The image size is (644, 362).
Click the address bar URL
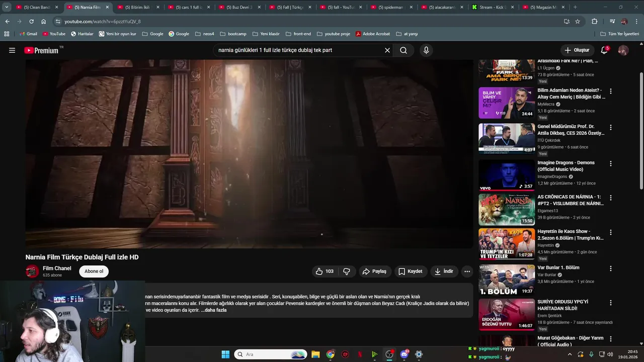point(103,22)
